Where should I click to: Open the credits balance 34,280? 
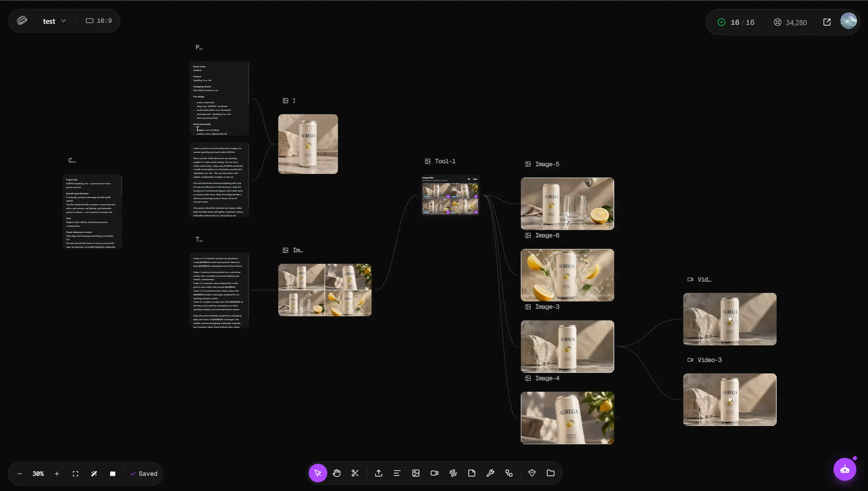tap(790, 22)
